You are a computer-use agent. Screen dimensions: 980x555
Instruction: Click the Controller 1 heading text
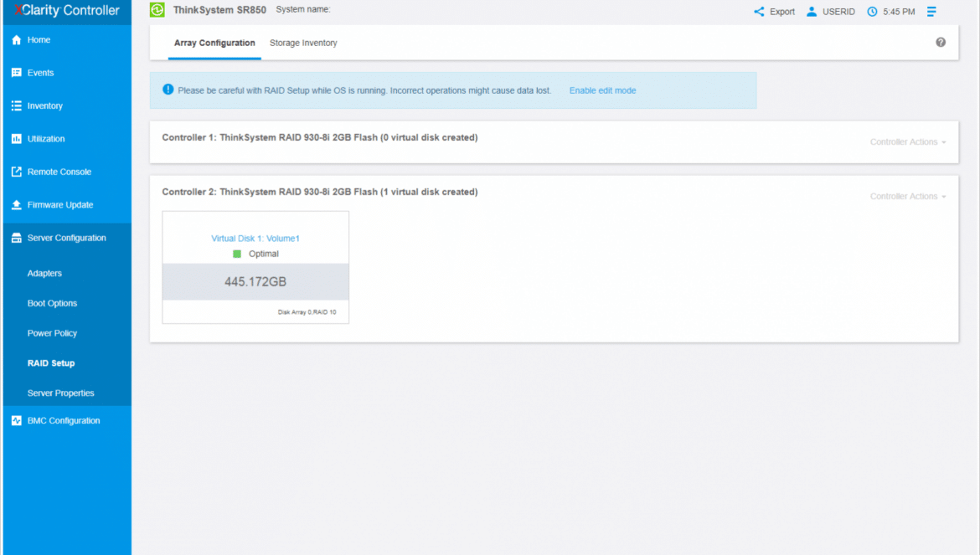pyautogui.click(x=319, y=137)
